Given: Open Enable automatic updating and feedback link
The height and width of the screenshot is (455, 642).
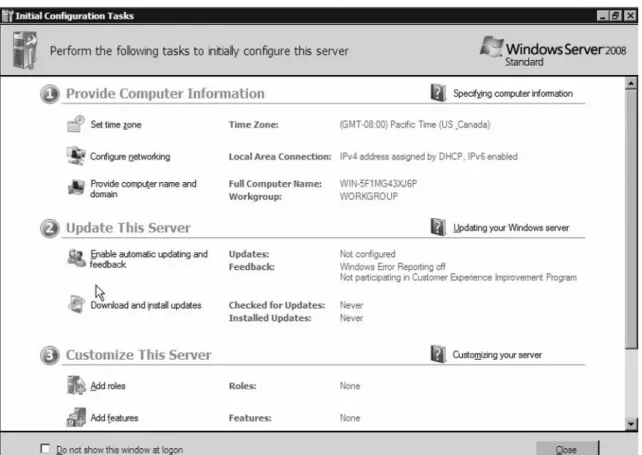Looking at the screenshot, I should point(149,259).
